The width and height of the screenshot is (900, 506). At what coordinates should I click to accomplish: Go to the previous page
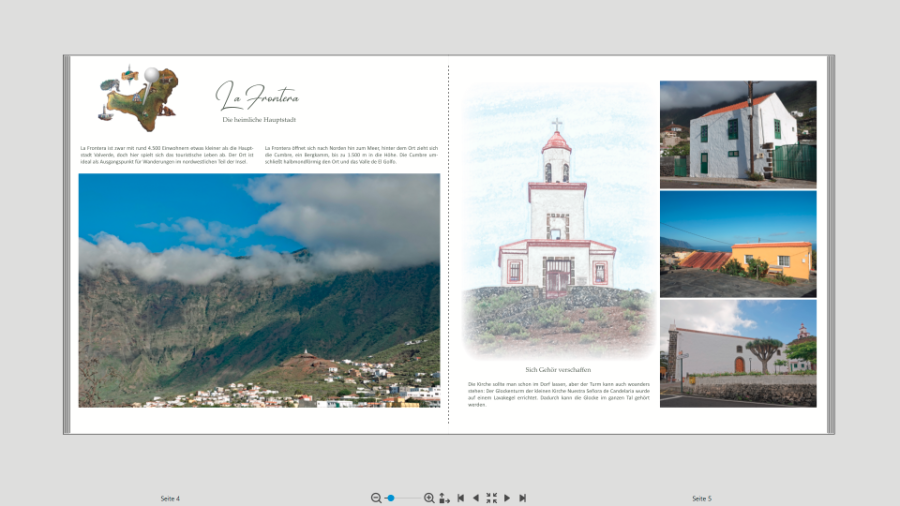pos(475,498)
